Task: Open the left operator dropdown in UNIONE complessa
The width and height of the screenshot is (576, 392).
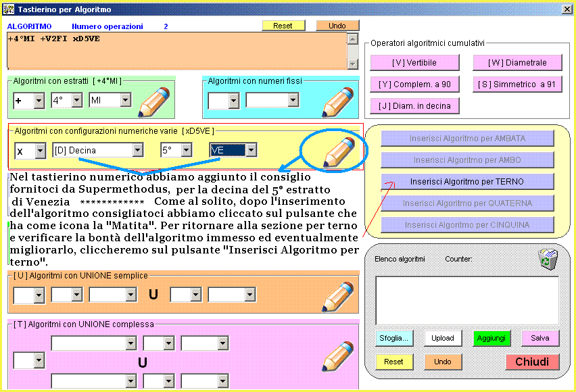Action: coord(39,361)
